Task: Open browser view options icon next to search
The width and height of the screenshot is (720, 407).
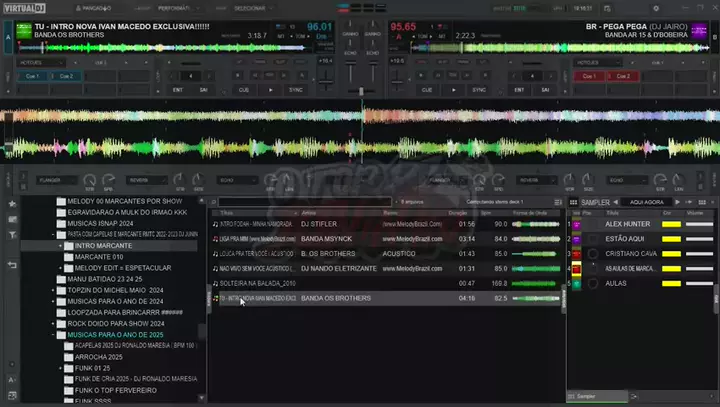Action: tap(558, 202)
